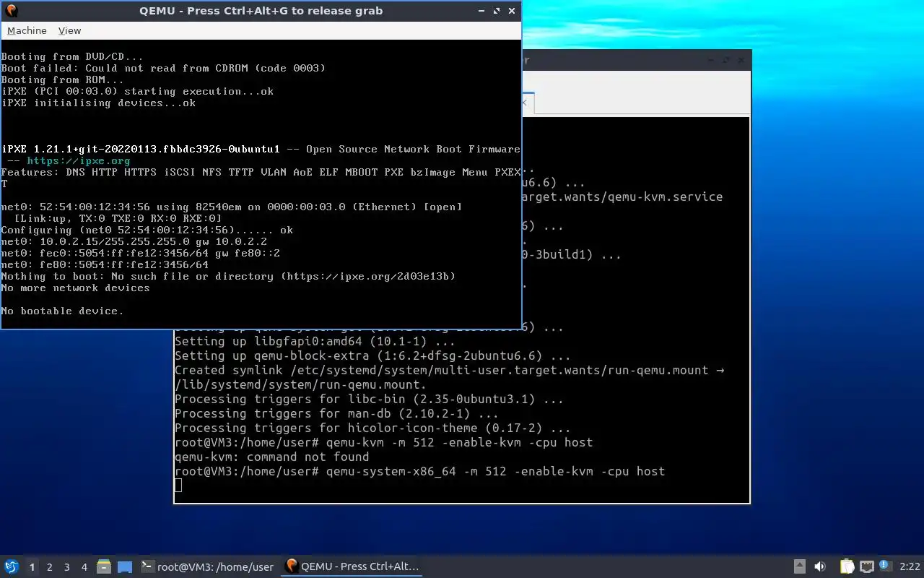Switch to workspace 3
The height and width of the screenshot is (578, 924).
click(x=67, y=567)
